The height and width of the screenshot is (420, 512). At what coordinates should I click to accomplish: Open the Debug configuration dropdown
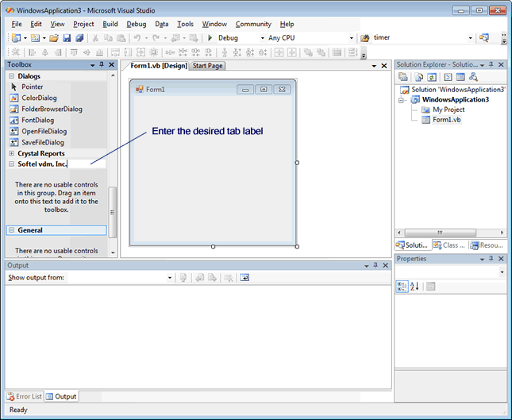click(261, 38)
